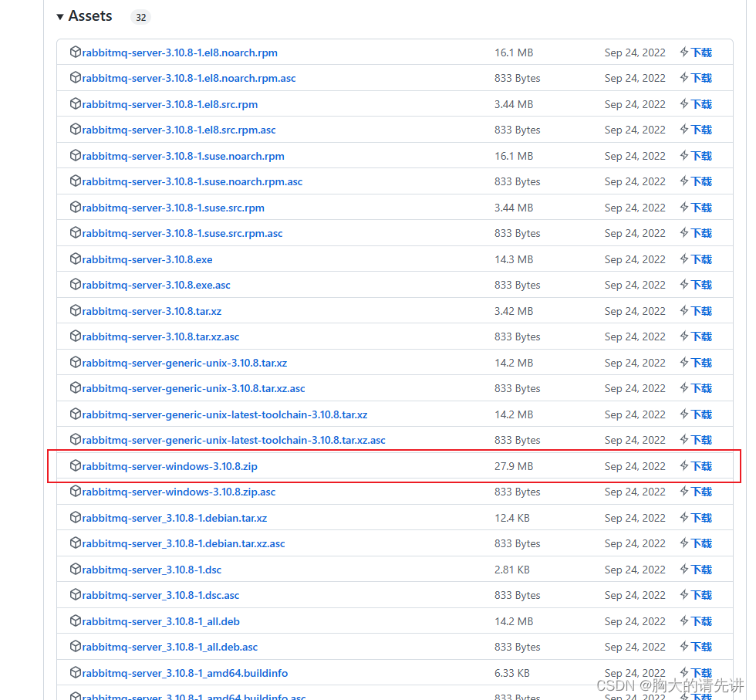Image resolution: width=756 pixels, height=700 pixels.
Task: Click the package icon beside rabbitmq-server-3.10.8-1.suse.src.rpm
Action: [x=76, y=207]
